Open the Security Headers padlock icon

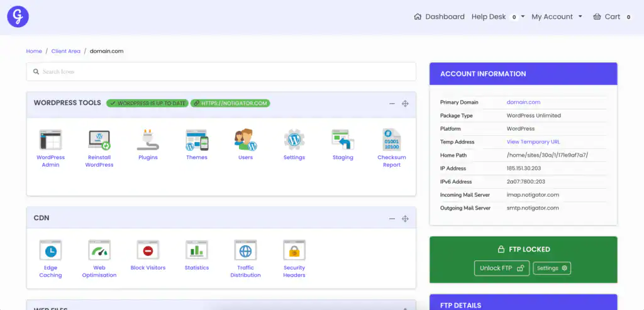click(x=294, y=250)
